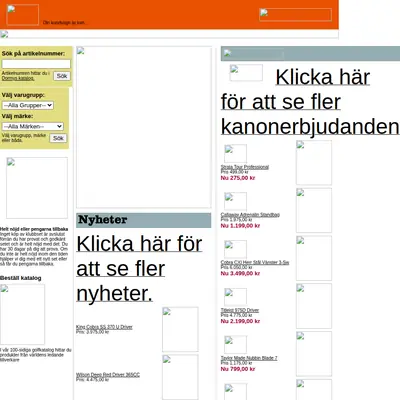The height and width of the screenshot is (400, 400).
Task: Click large image beside Strata Tour Professional
Action: pyautogui.click(x=314, y=163)
